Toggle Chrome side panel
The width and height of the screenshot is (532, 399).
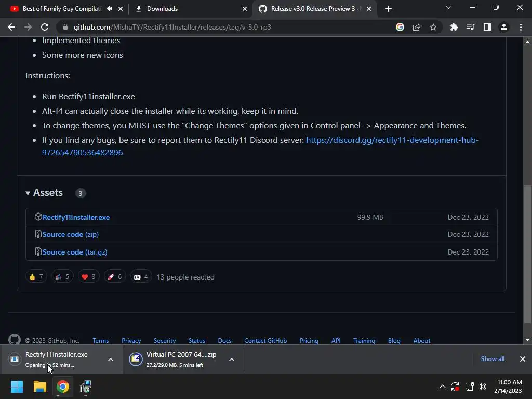click(x=487, y=27)
